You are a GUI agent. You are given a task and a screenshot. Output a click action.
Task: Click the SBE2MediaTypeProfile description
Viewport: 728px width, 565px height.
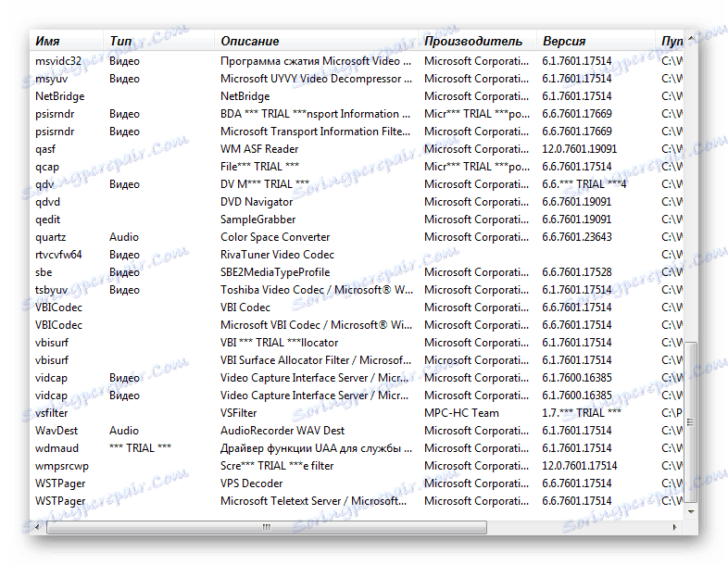275,272
